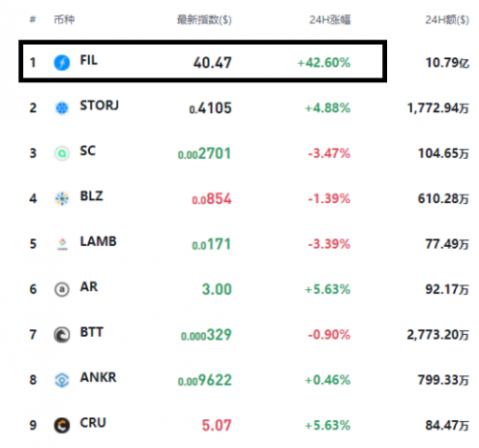Sort by 24H额($) column header
Screen dimensions: 479x448
point(447,20)
